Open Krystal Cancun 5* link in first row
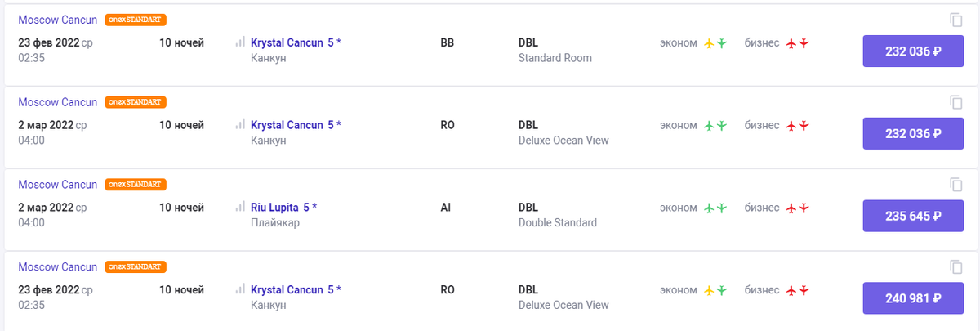This screenshot has height=331, width=980. (296, 42)
